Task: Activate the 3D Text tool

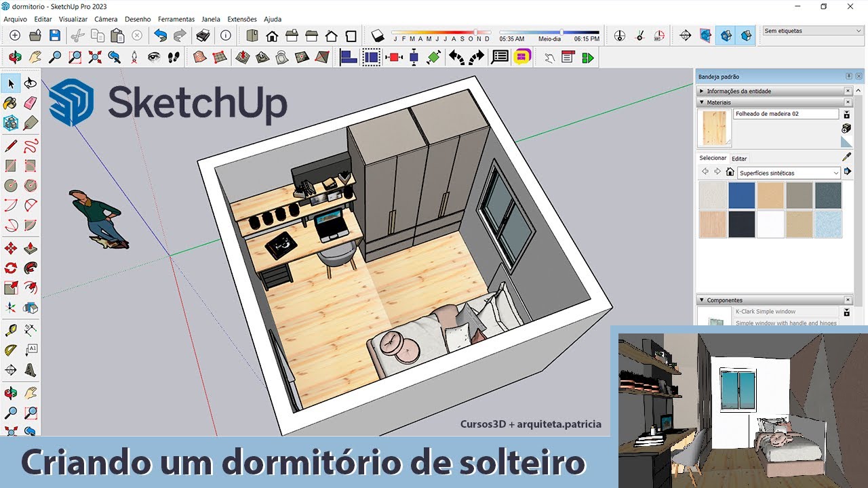Action: pos(31,370)
